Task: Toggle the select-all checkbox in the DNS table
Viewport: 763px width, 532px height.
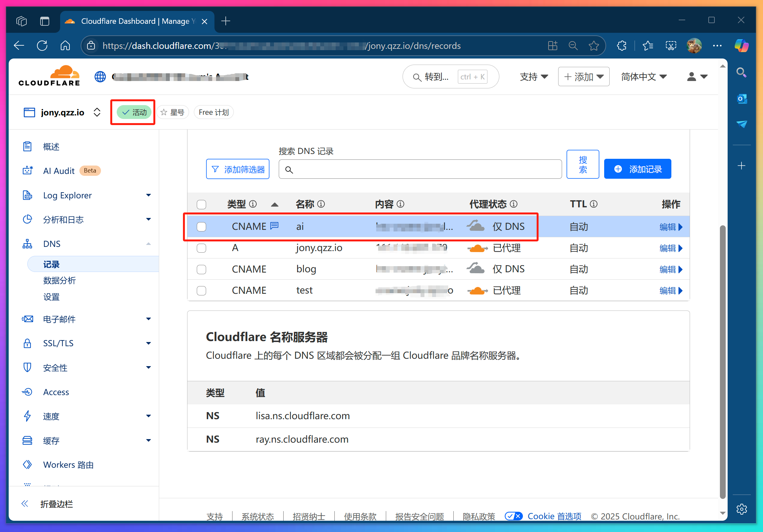Action: tap(201, 204)
